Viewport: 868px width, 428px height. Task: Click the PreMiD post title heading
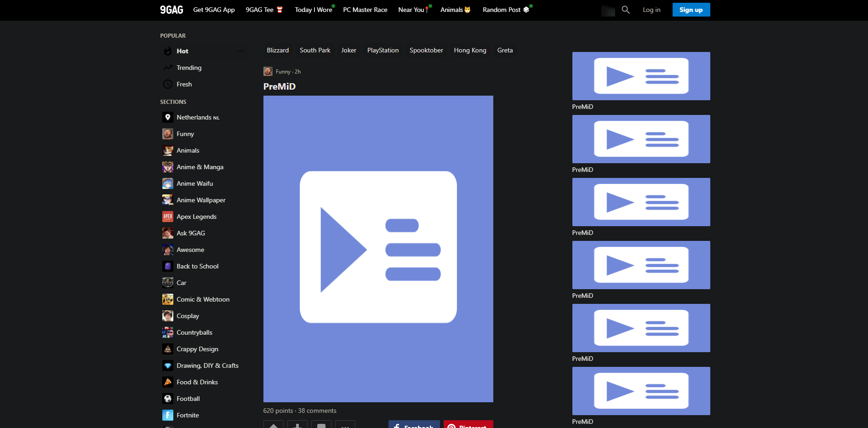click(280, 86)
